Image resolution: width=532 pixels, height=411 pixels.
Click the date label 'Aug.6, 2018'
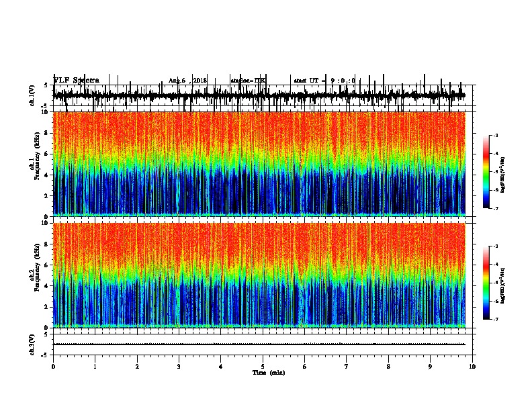(187, 81)
